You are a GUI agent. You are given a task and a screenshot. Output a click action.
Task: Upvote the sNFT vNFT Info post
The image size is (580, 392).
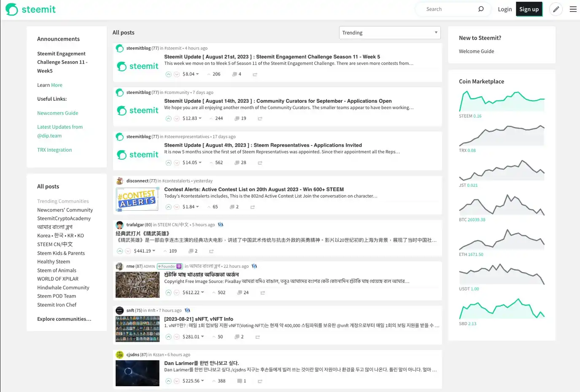click(x=167, y=336)
